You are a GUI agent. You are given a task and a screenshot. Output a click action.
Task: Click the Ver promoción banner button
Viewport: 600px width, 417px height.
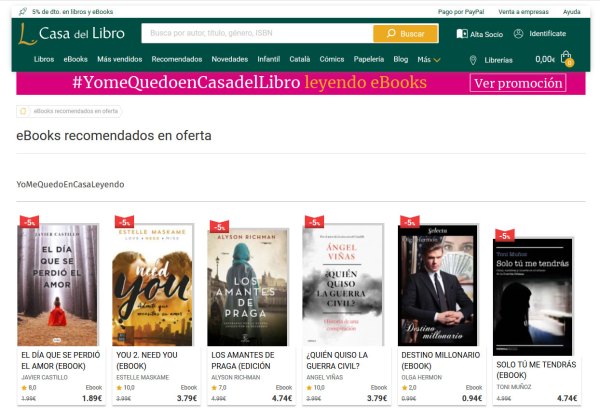click(x=518, y=83)
